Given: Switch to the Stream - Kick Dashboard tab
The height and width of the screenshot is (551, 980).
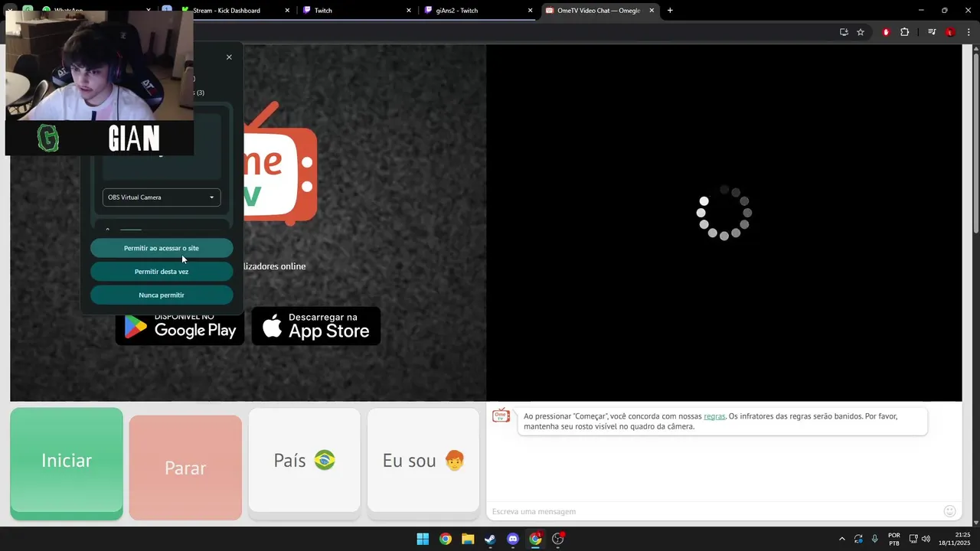Looking at the screenshot, I should tap(236, 11).
